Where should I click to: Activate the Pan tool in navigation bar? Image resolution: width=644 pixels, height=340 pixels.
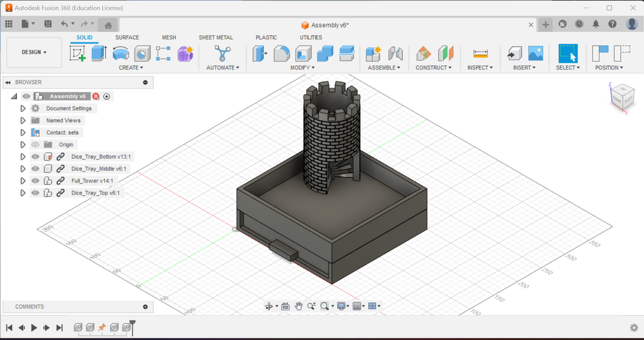click(299, 306)
